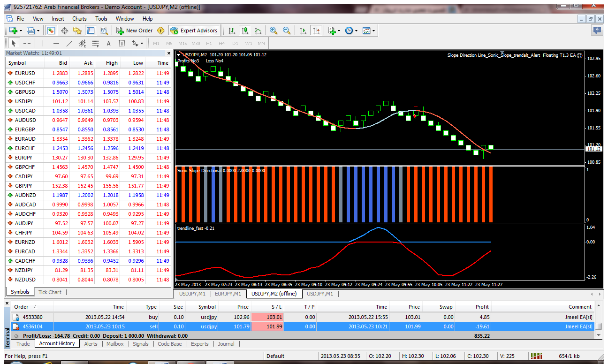Select the arrow cursor tool

click(x=13, y=43)
